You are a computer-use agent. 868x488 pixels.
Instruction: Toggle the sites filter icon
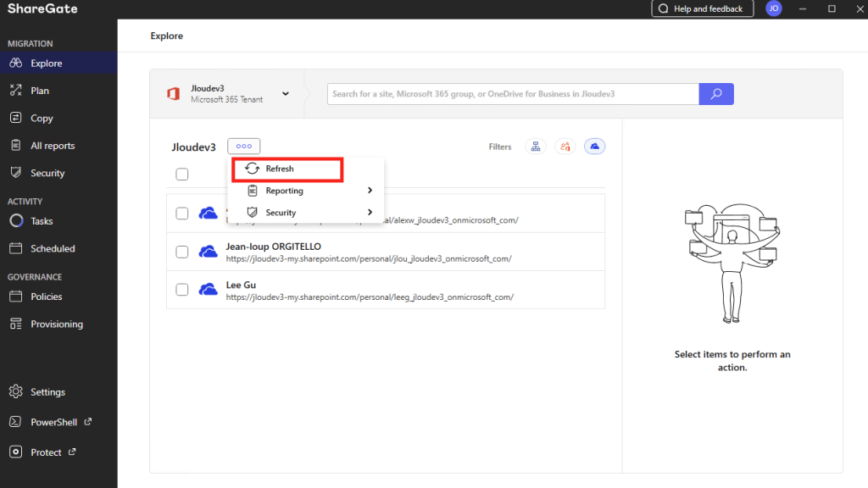(536, 147)
